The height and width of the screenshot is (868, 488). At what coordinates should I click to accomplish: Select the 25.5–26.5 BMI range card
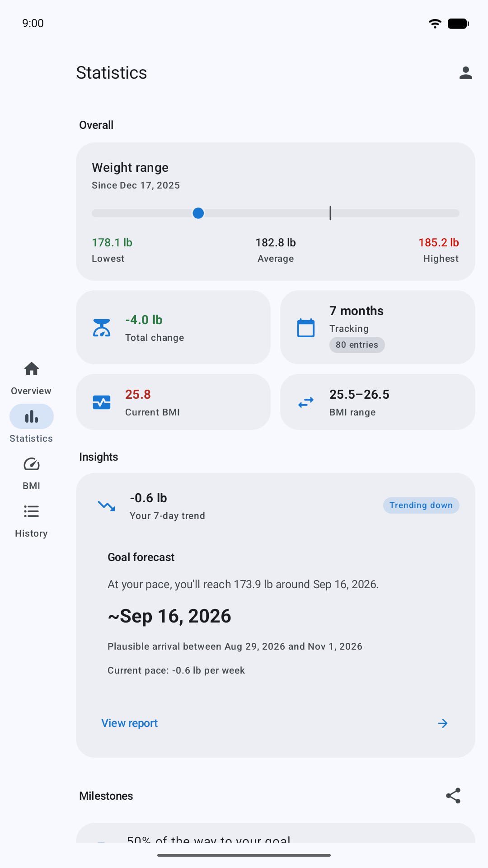coord(378,402)
